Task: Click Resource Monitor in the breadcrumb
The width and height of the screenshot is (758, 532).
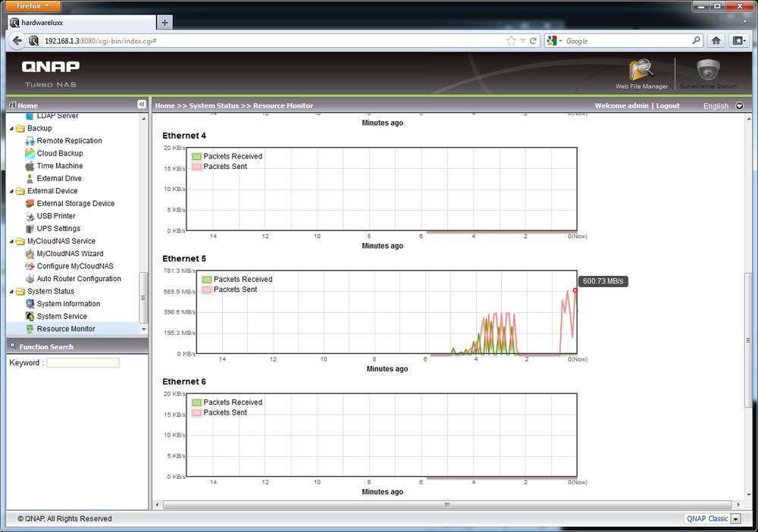Action: [x=283, y=106]
